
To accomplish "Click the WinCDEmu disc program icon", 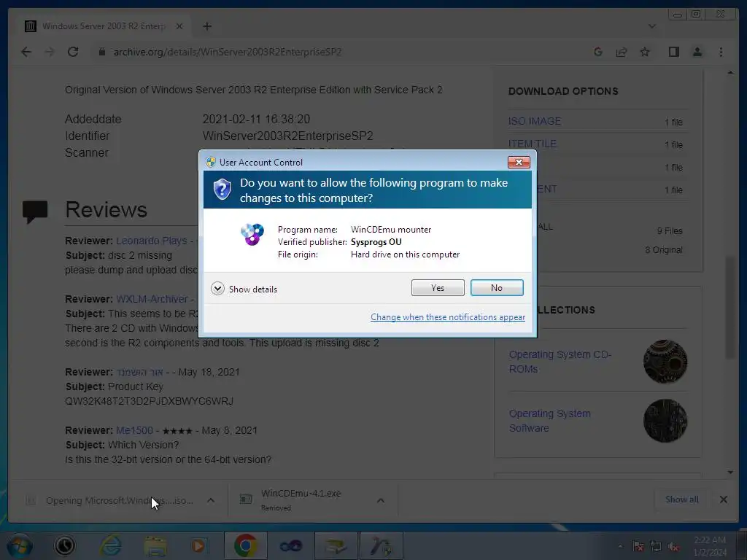I will (x=252, y=234).
